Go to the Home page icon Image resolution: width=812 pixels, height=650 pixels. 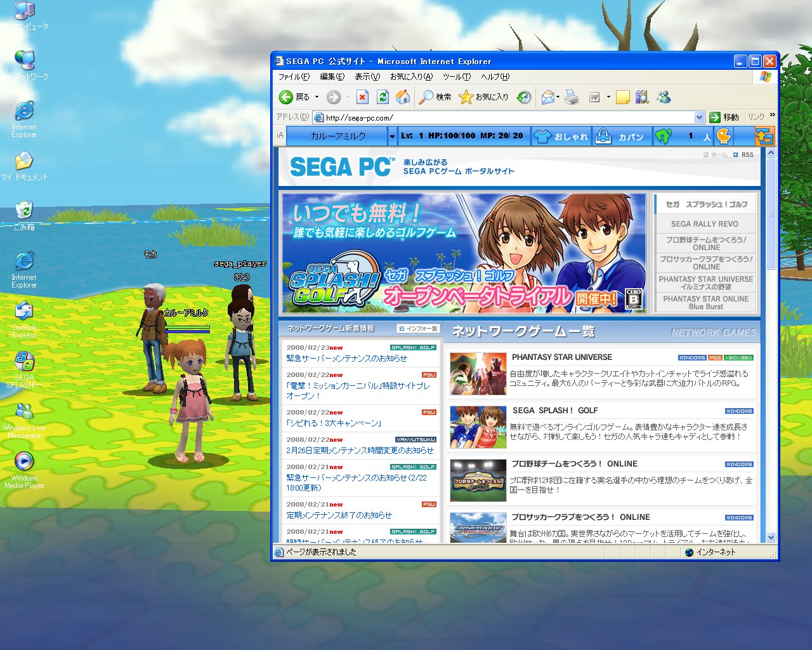(x=403, y=97)
